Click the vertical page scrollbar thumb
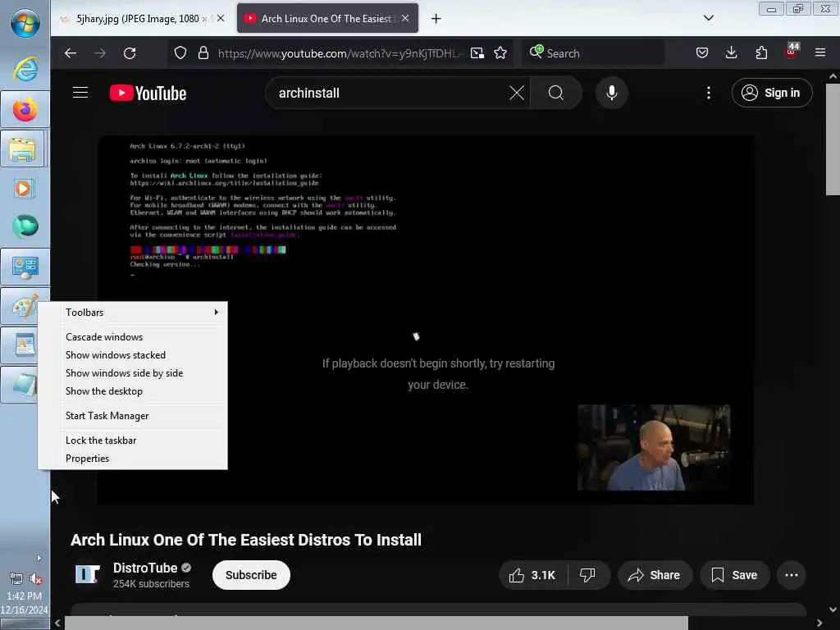The width and height of the screenshot is (840, 630). tap(833, 139)
